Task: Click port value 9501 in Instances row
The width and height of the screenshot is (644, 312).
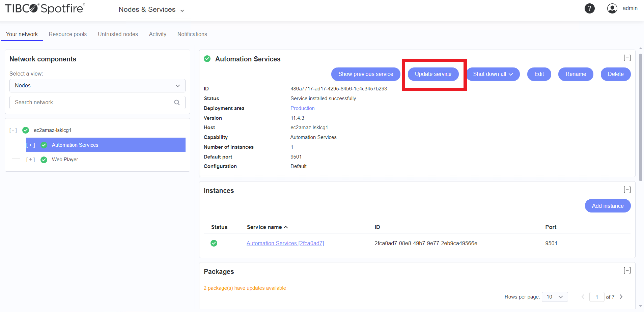Action: tap(551, 243)
